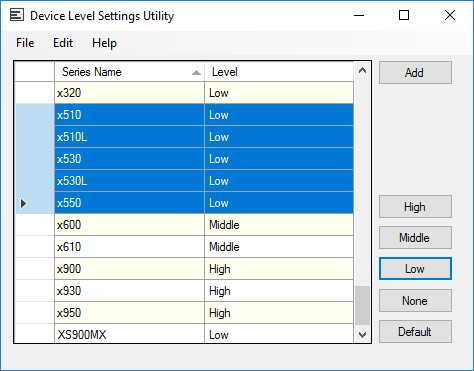Click the High level cell of x930
This screenshot has width=474, height=371.
point(279,291)
